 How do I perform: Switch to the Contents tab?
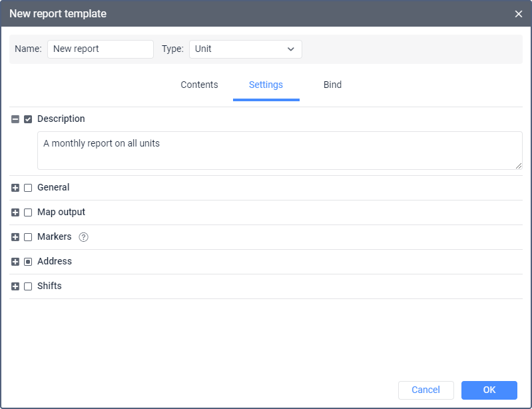(199, 85)
